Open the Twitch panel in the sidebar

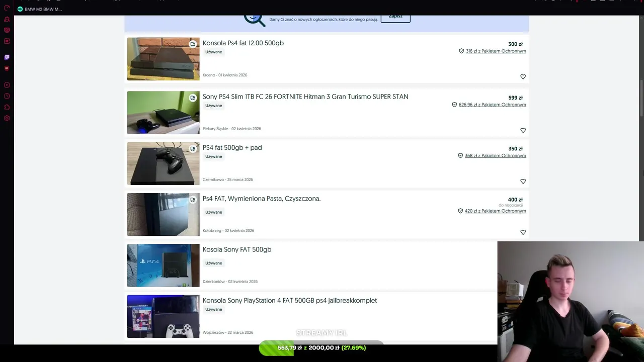point(7,57)
